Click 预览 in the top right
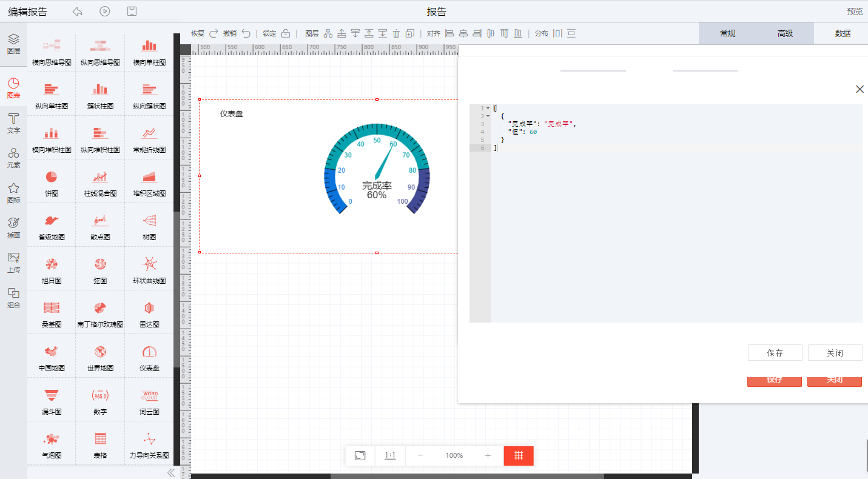 855,12
